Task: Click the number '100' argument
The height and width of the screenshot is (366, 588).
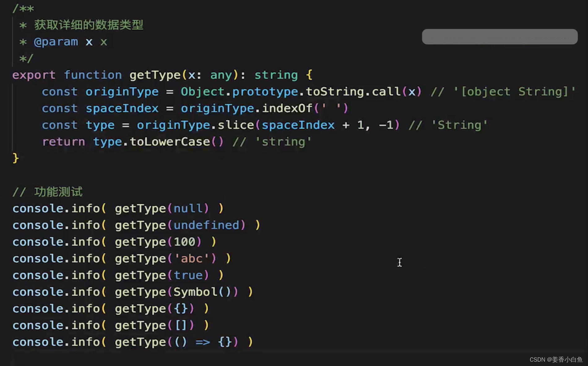Action: (x=184, y=242)
